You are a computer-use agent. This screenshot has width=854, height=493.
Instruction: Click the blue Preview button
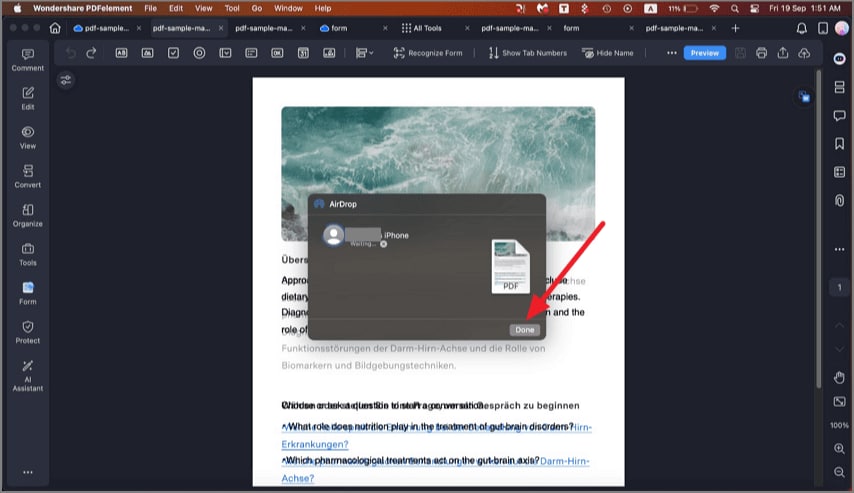pyautogui.click(x=704, y=53)
